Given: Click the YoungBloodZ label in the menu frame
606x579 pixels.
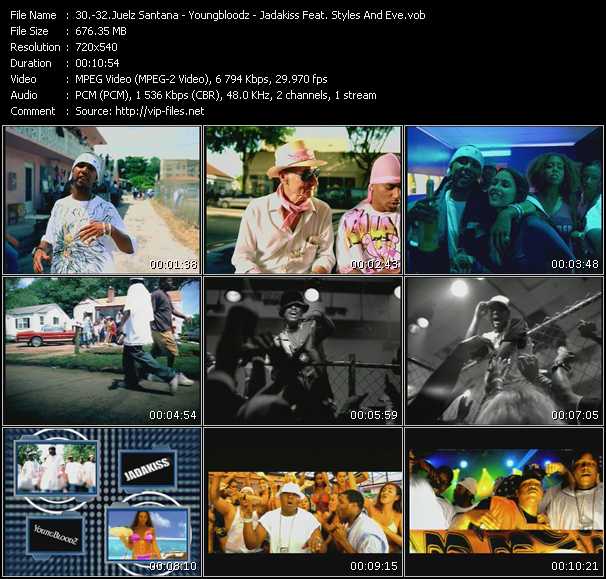Looking at the screenshot, I should click(x=56, y=535).
